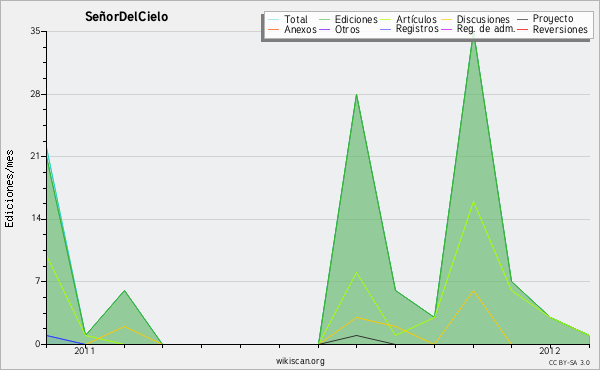The image size is (600, 370).
Task: Select the 'Ediciones' legend label
Action: coord(356,19)
